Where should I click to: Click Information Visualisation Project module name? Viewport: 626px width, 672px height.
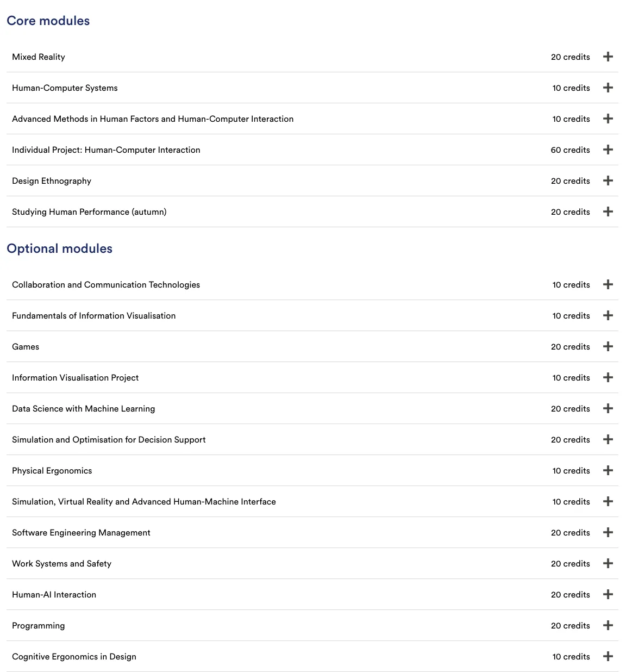click(75, 378)
